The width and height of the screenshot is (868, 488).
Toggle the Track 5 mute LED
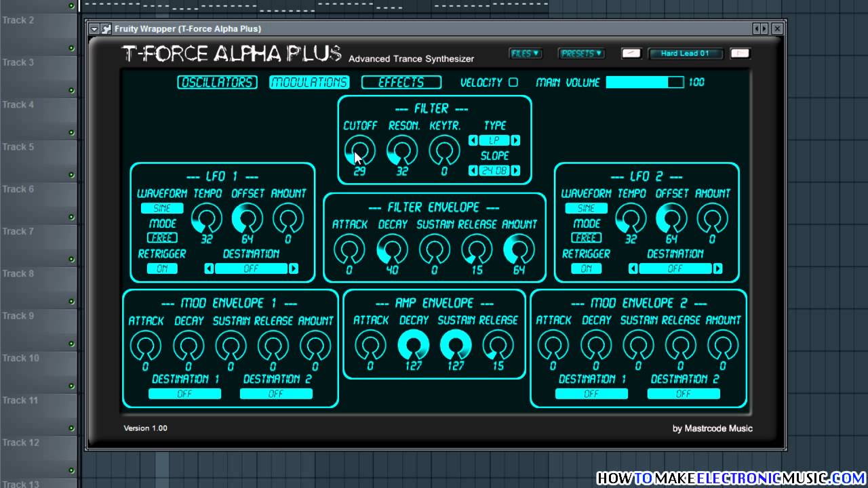tap(71, 175)
